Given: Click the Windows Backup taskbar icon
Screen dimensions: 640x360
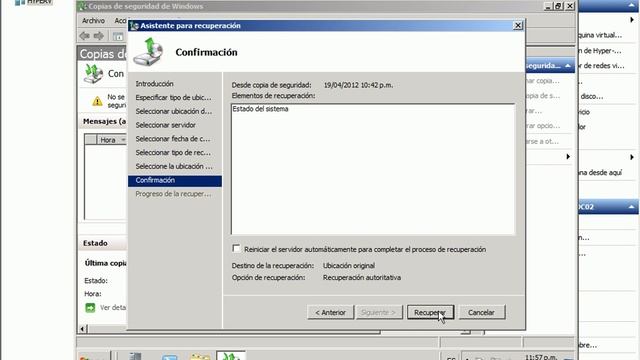Looking at the screenshot, I should (231, 356).
